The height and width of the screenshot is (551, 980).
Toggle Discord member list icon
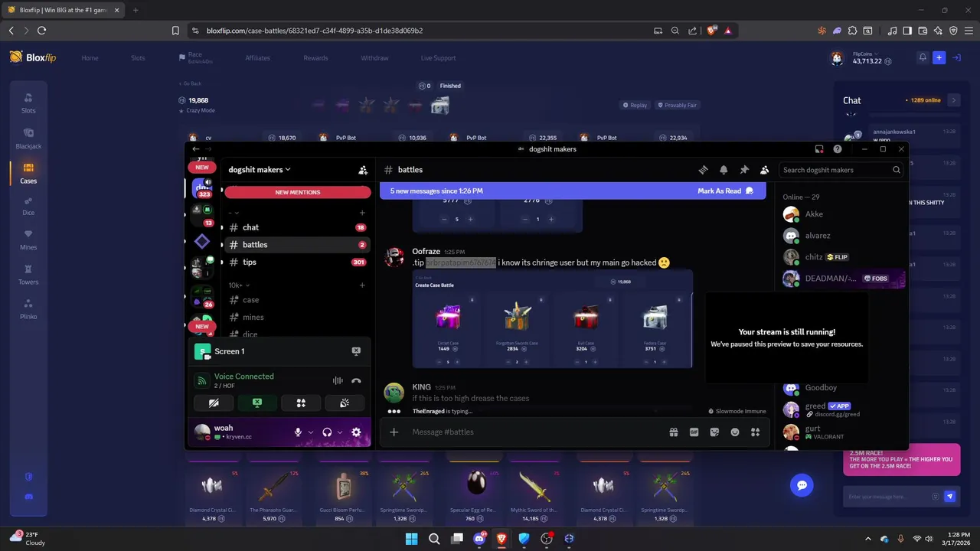pyautogui.click(x=764, y=170)
